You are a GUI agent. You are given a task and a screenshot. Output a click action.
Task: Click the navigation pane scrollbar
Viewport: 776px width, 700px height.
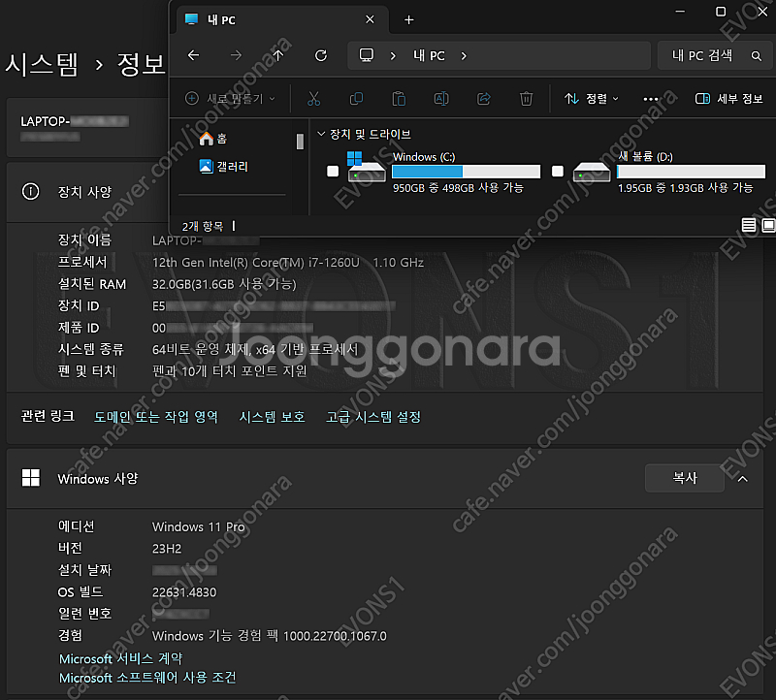tap(300, 142)
